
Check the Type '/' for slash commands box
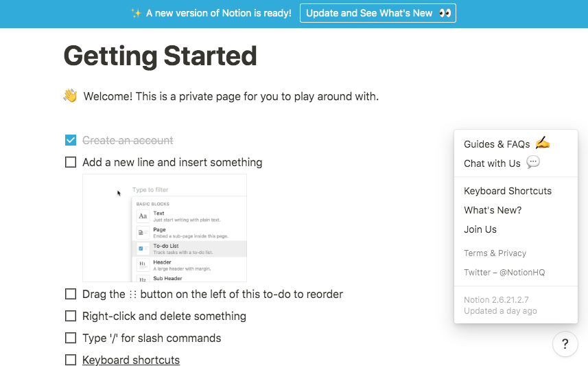71,339
